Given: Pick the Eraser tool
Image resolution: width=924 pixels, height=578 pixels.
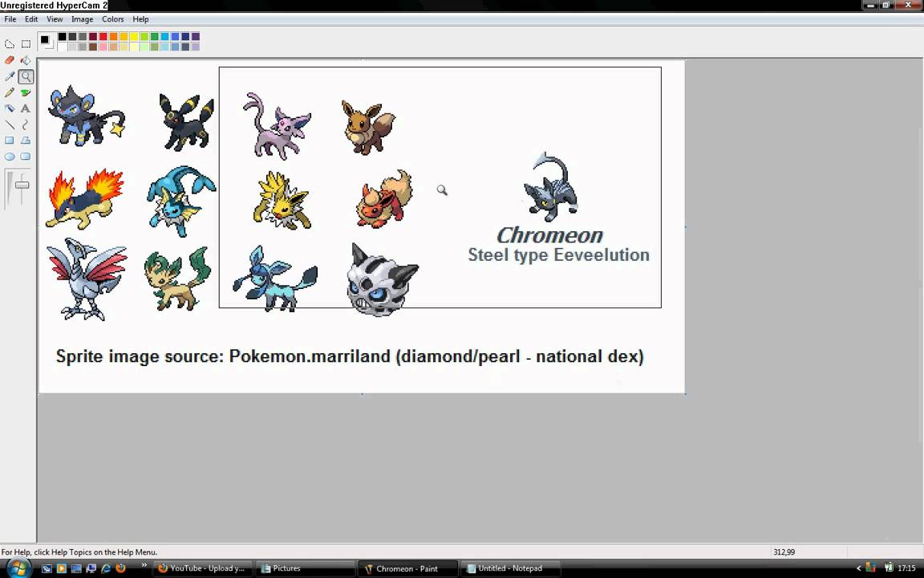Looking at the screenshot, I should click(10, 60).
